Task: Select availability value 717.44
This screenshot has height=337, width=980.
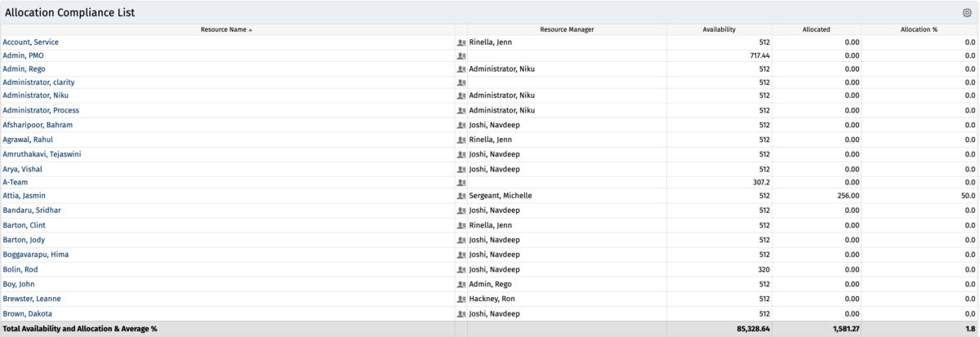Action: click(759, 55)
